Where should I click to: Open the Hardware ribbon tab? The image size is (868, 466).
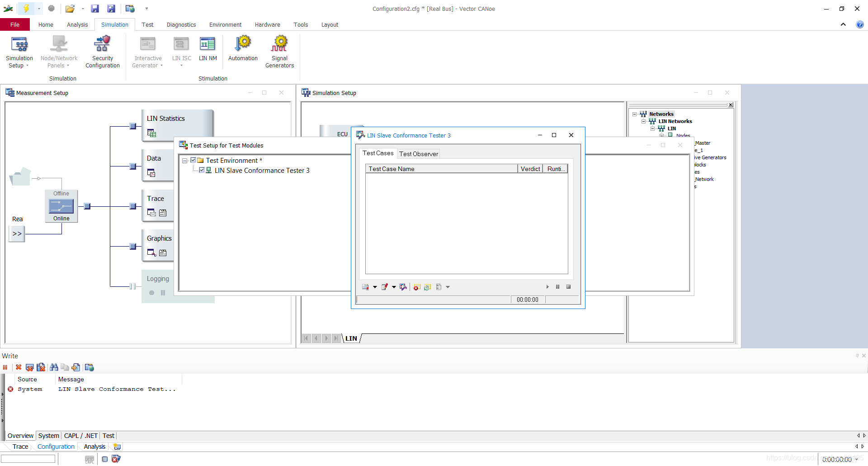pos(267,24)
